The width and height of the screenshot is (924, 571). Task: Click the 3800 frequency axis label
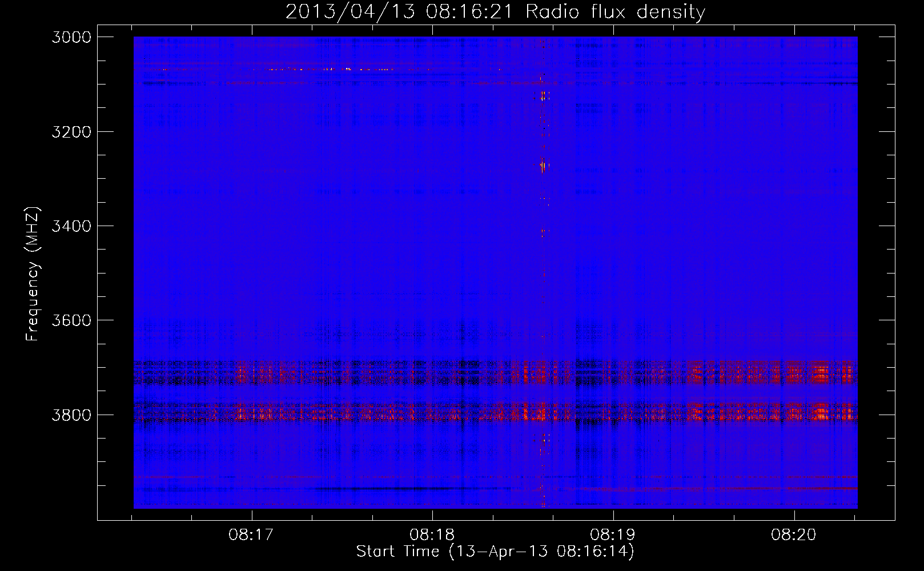[71, 415]
